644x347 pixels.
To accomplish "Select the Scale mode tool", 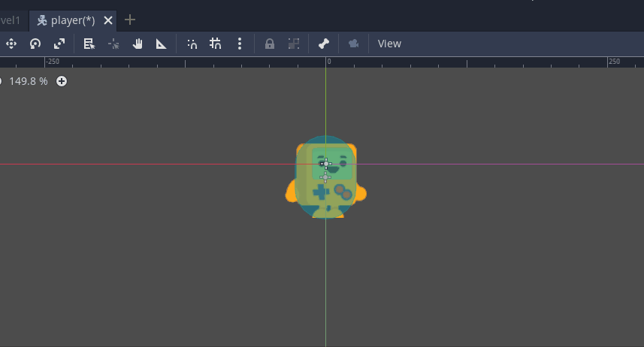I will 59,44.
